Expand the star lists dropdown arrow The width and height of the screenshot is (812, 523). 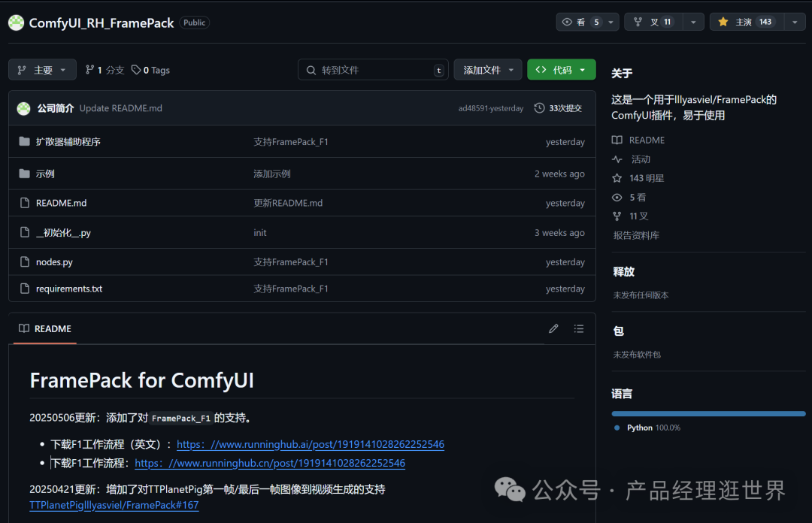click(x=795, y=23)
